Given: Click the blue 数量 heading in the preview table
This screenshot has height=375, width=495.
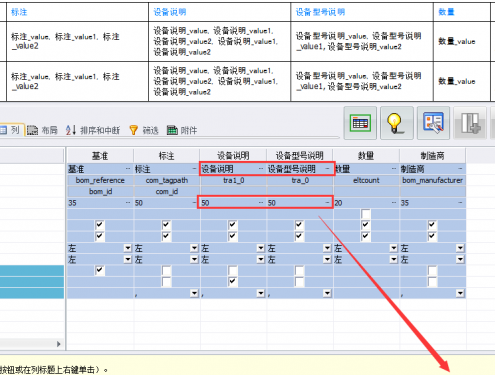Looking at the screenshot, I should coord(446,12).
